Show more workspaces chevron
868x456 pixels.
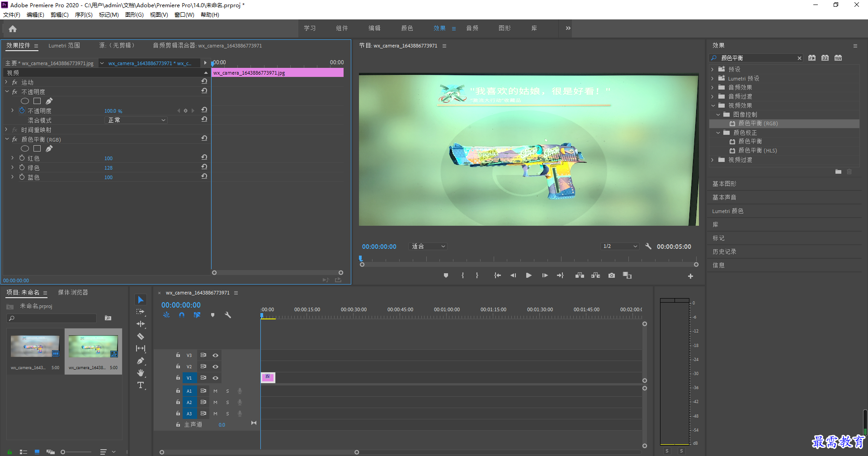pyautogui.click(x=568, y=28)
